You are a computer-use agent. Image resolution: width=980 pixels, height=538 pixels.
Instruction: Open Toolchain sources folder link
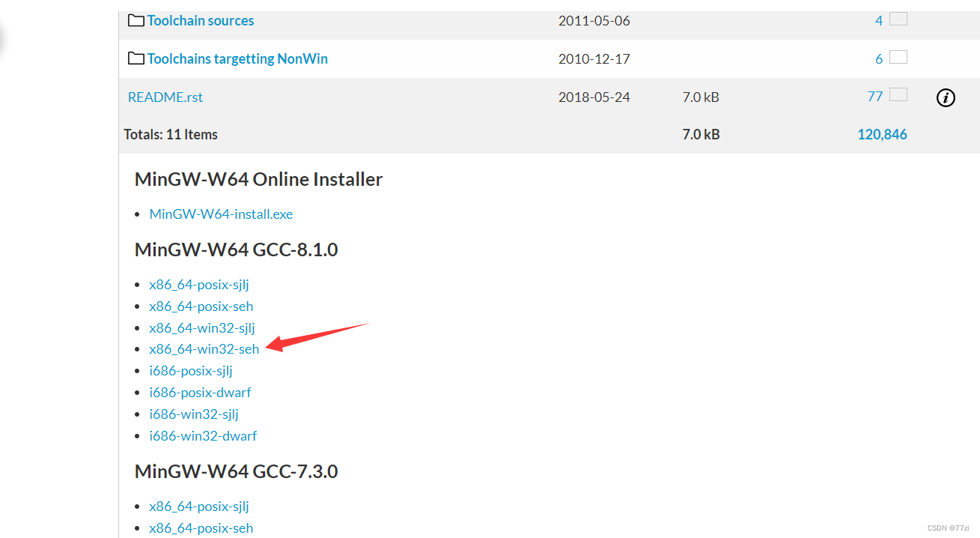click(x=201, y=21)
